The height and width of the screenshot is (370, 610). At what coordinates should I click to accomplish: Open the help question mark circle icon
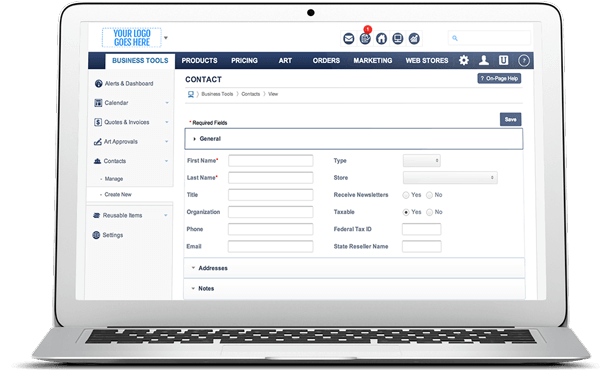click(x=524, y=61)
